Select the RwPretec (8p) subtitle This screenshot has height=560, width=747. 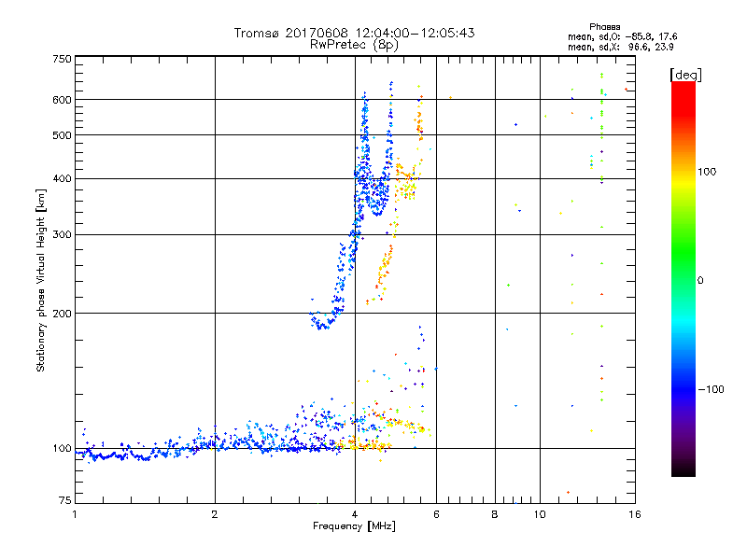coord(355,44)
